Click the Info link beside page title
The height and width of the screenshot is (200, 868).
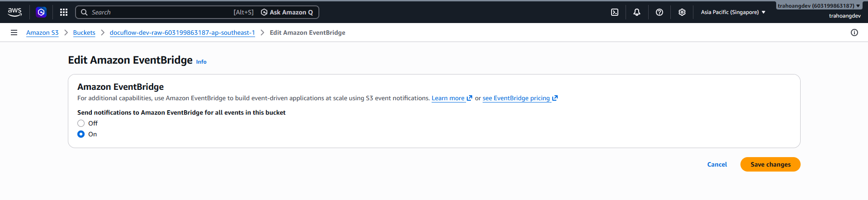click(x=201, y=62)
